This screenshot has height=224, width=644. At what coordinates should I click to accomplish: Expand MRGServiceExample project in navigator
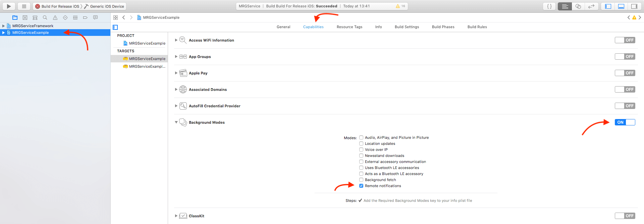3,33
